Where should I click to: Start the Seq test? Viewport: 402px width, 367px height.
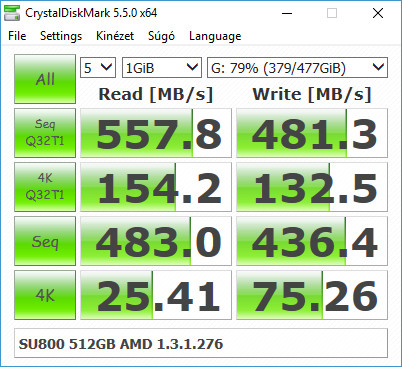(45, 241)
